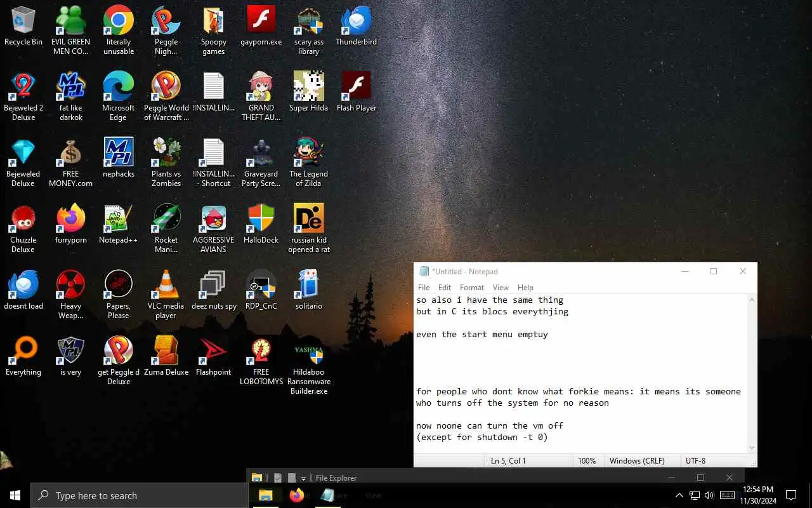Screen dimensions: 812x508
Task: Show hidden system tray icons
Action: coord(679,495)
